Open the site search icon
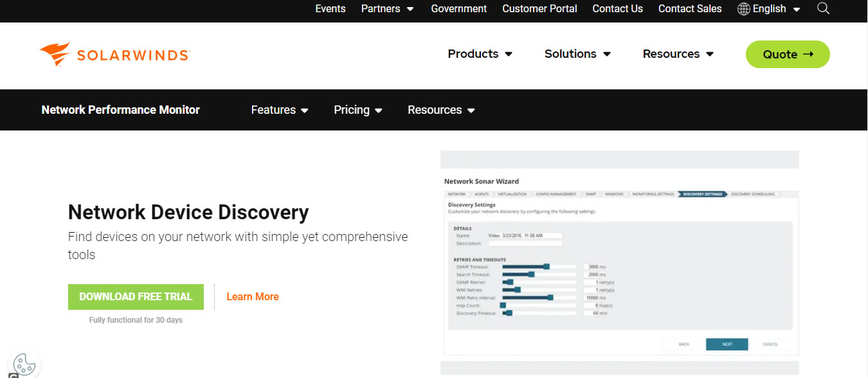The height and width of the screenshot is (378, 868). tap(823, 8)
